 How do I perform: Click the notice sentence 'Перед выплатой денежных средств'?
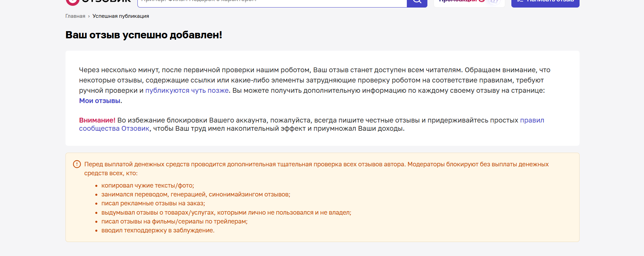coord(316,169)
